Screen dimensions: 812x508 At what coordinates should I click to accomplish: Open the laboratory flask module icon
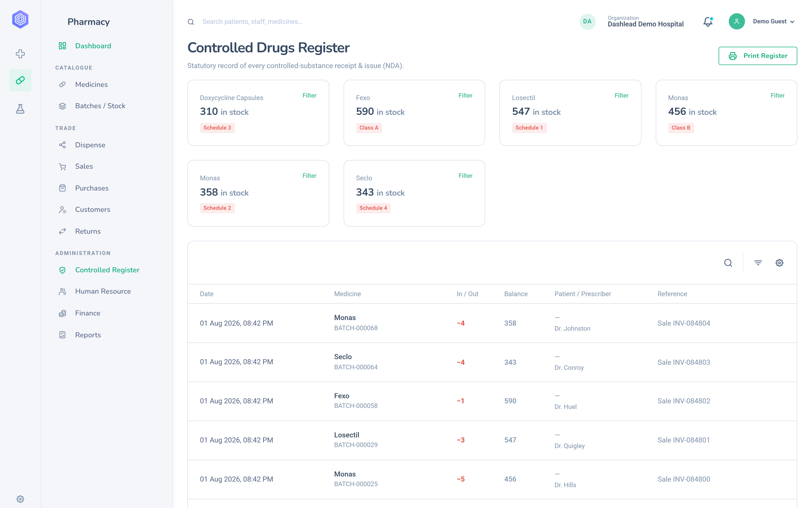[20, 109]
